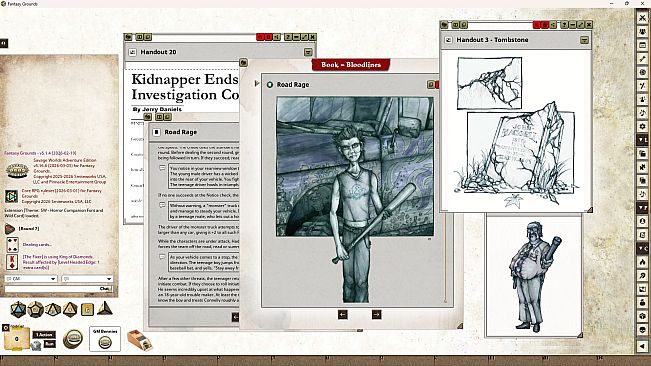Click the Round 7 marker icon in chat
This screenshot has height=366, width=651.
click(10, 229)
